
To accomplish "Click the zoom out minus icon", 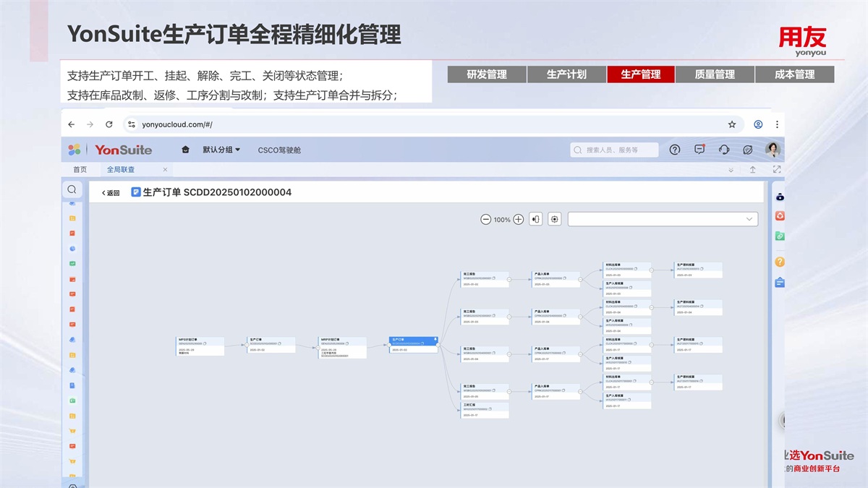I will point(486,219).
